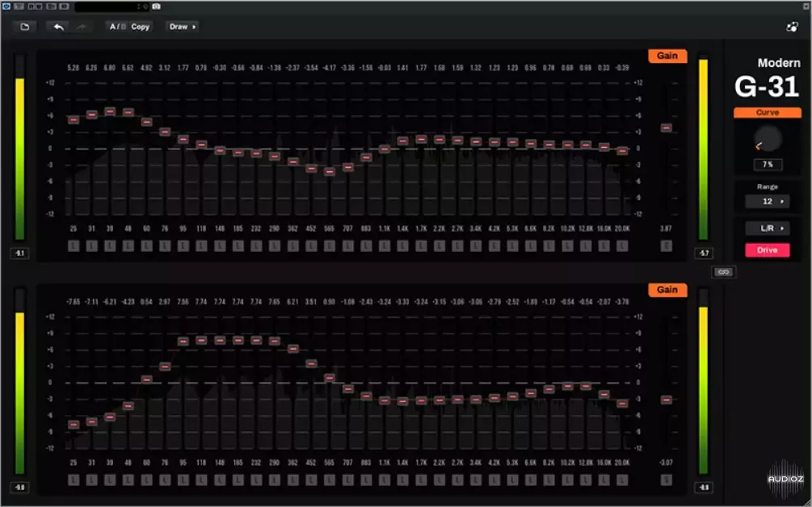Open the Range dropdown showing 12

coord(768,201)
